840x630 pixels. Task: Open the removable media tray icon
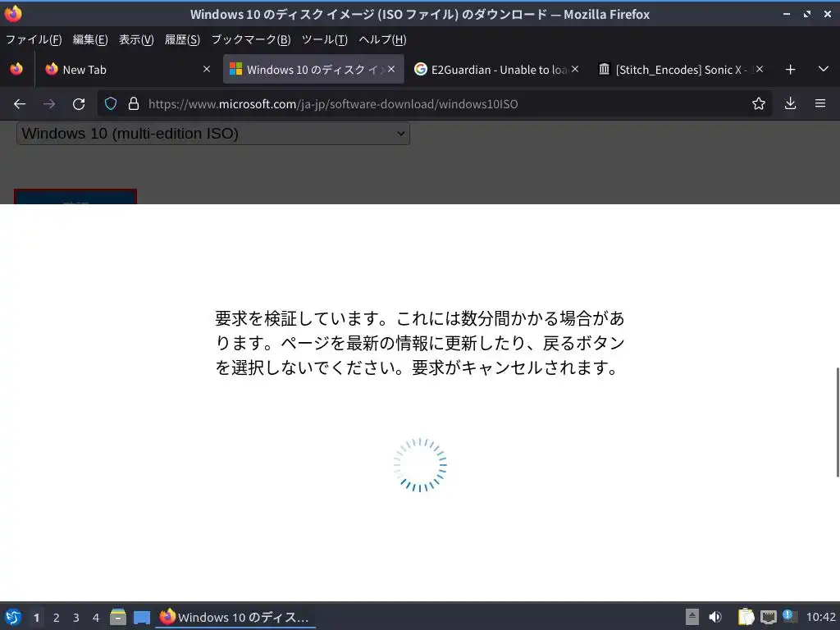pos(692,617)
